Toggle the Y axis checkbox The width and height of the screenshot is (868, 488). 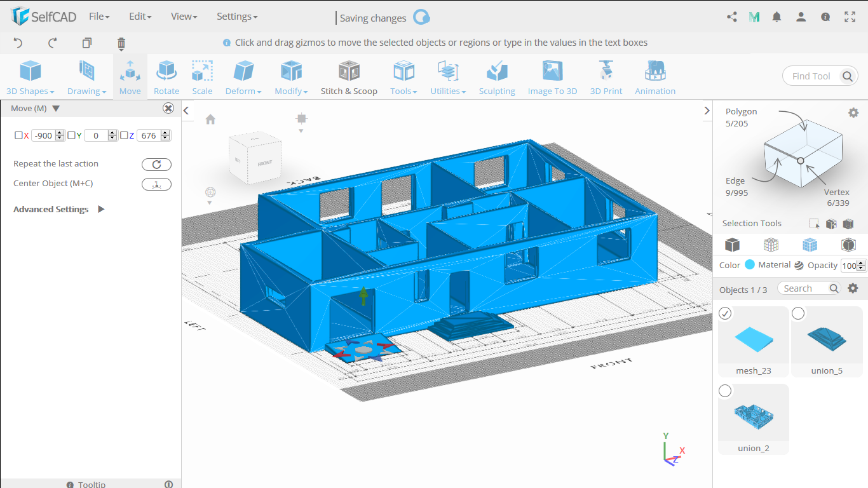[71, 135]
